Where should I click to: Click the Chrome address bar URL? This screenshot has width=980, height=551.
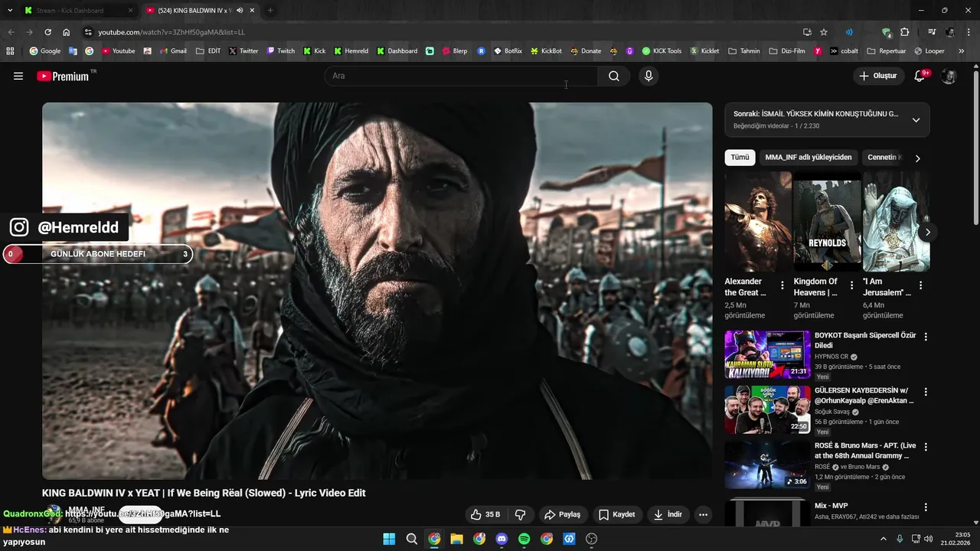pyautogui.click(x=171, y=32)
